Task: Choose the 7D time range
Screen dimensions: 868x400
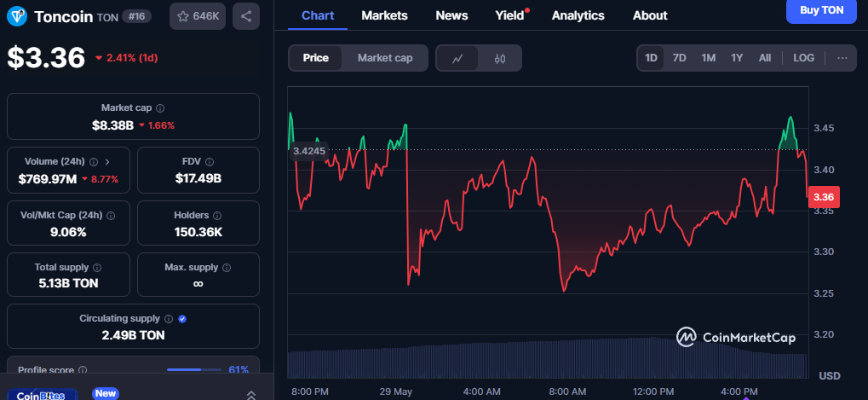Action: (x=679, y=58)
